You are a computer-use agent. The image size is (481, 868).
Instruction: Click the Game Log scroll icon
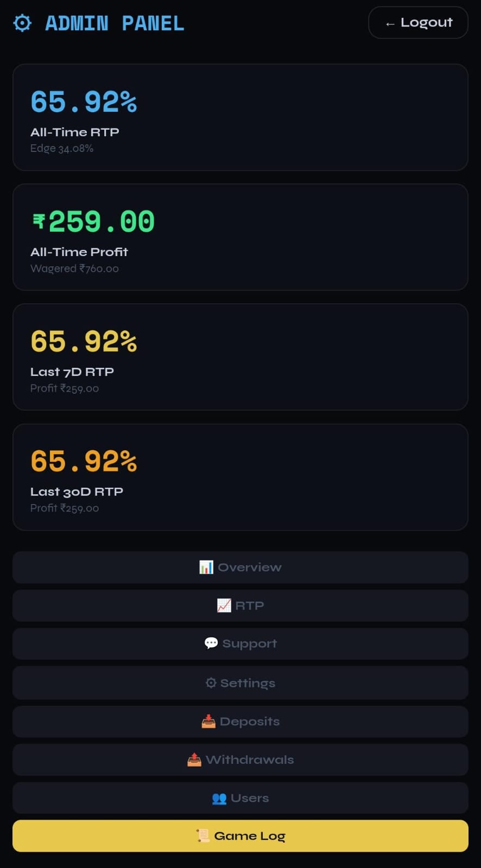pos(203,836)
